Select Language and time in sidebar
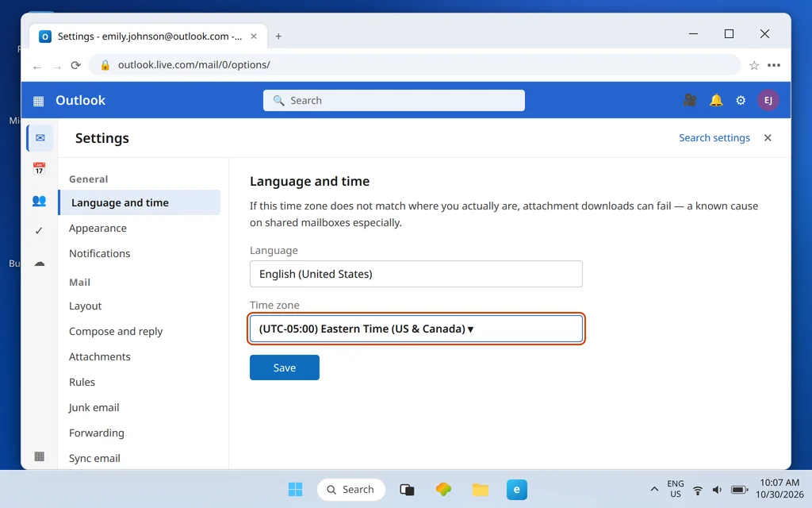812x508 pixels. 140,202
